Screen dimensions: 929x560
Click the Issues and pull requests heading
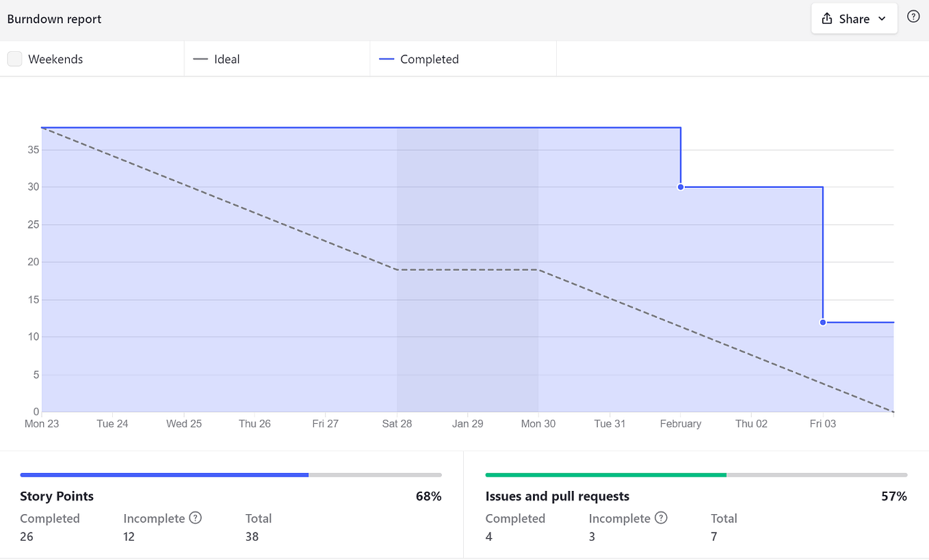(x=557, y=496)
